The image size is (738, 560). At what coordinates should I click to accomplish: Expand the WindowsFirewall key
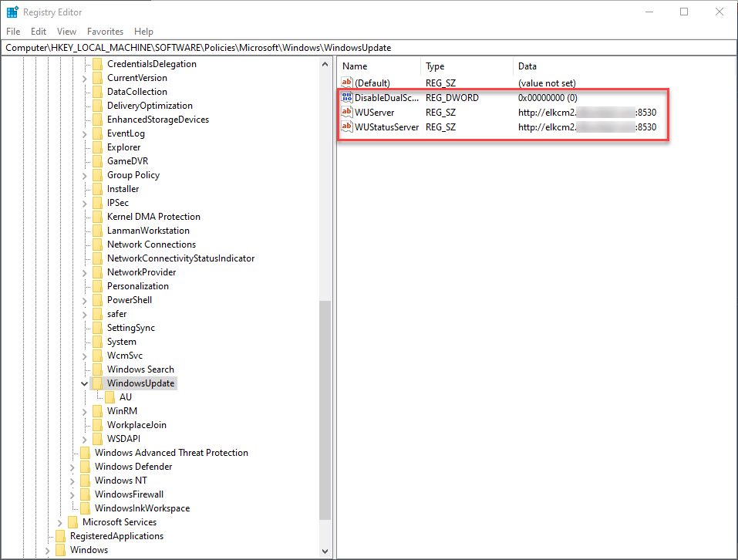point(72,494)
